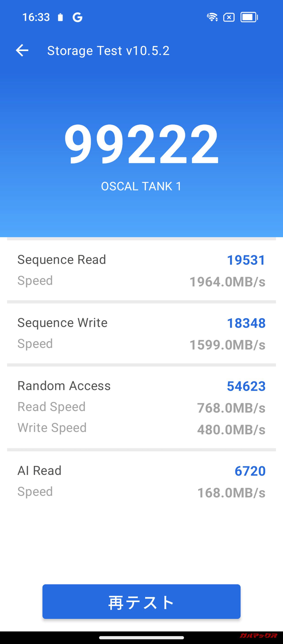Select the AI Read row label
This screenshot has height=644, width=283.
[x=40, y=470]
